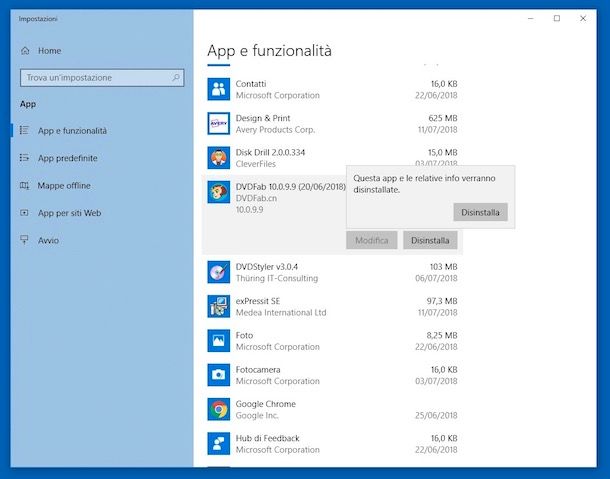Click the Avvio sidebar icon
The height and width of the screenshot is (479, 610).
[x=24, y=240]
